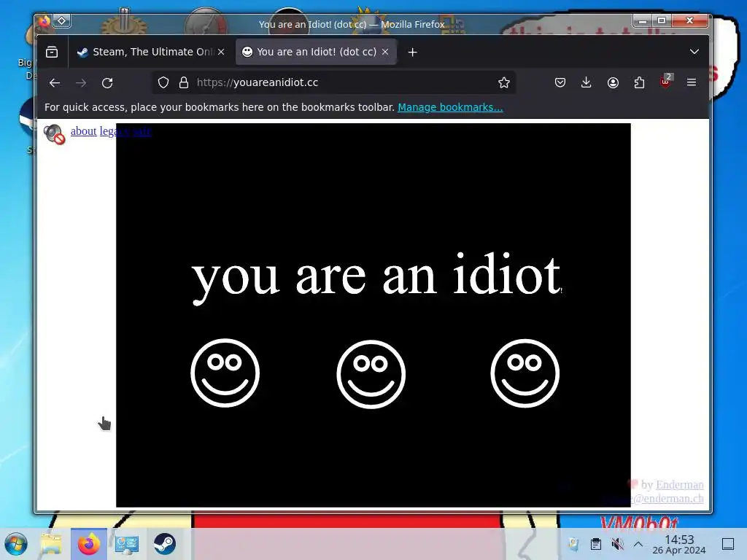This screenshot has height=560, width=747.
Task: Open the Firefox account menu
Action: click(x=613, y=83)
